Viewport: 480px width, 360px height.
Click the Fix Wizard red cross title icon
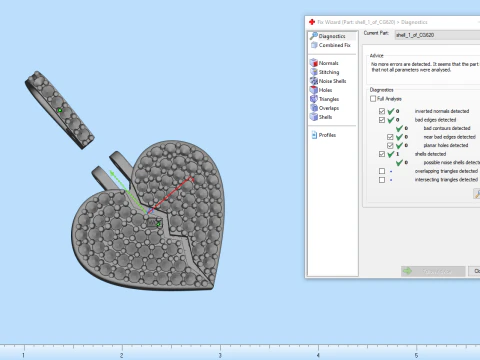point(312,22)
